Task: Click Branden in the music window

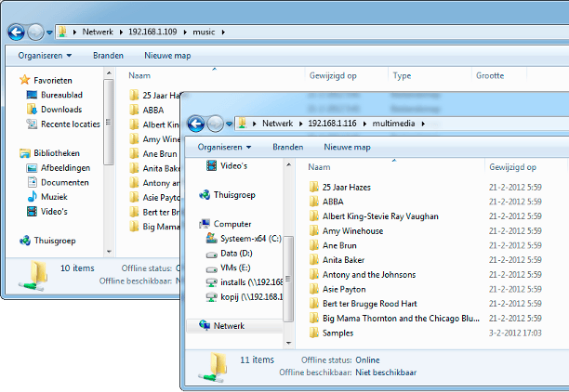Action: [x=108, y=56]
